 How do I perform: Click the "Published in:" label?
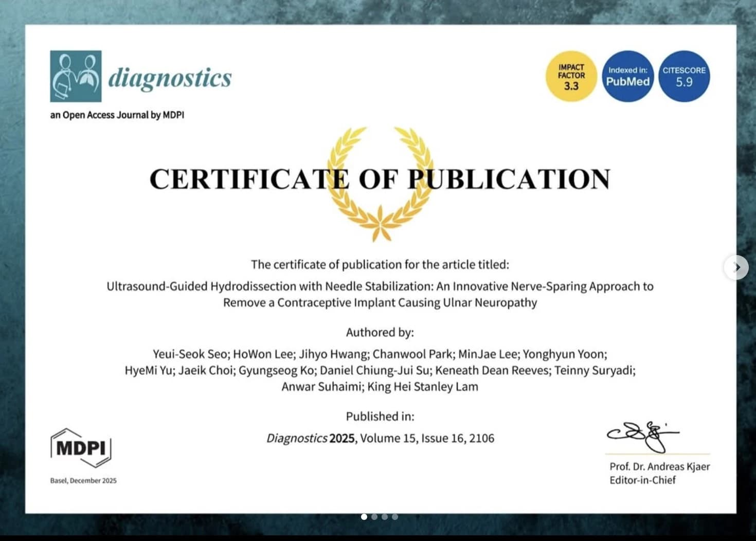(x=380, y=416)
